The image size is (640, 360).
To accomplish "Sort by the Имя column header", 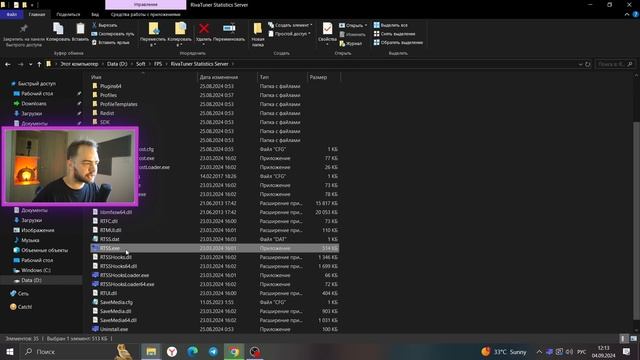I will pyautogui.click(x=96, y=77).
